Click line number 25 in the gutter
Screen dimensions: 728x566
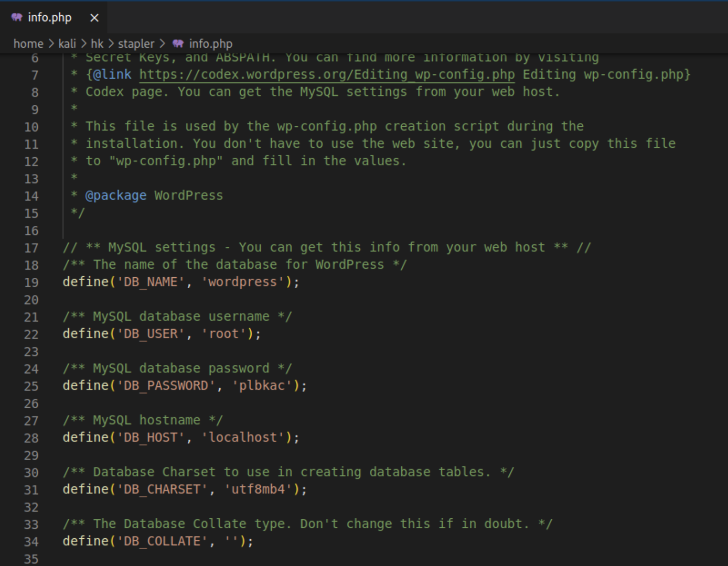coord(31,386)
